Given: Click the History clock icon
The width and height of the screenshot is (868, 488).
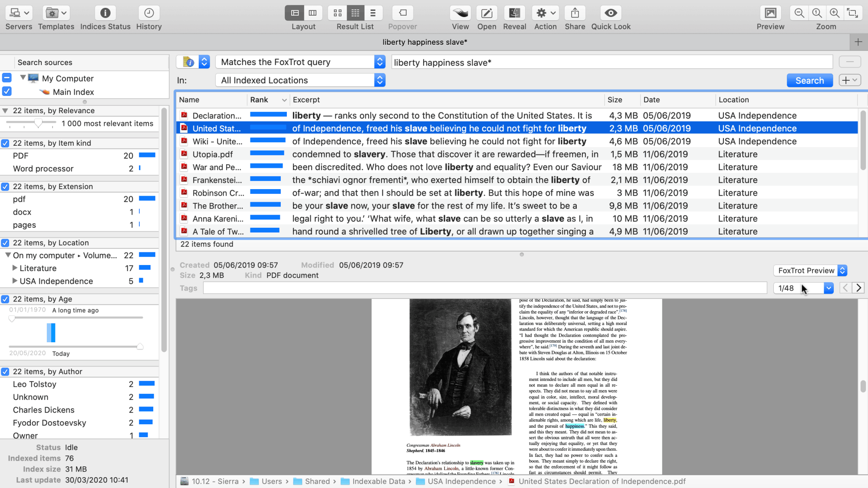Looking at the screenshot, I should tap(149, 13).
